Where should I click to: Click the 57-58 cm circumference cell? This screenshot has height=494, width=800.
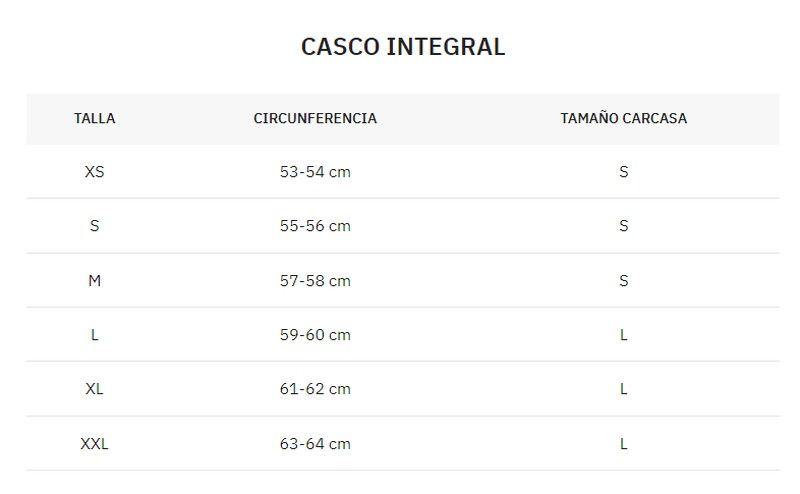(315, 281)
